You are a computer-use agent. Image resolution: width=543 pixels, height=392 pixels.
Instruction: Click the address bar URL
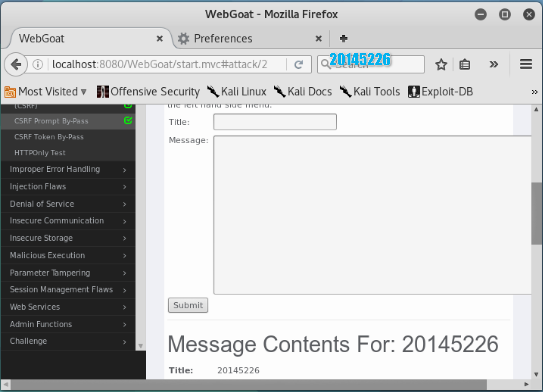coord(159,64)
